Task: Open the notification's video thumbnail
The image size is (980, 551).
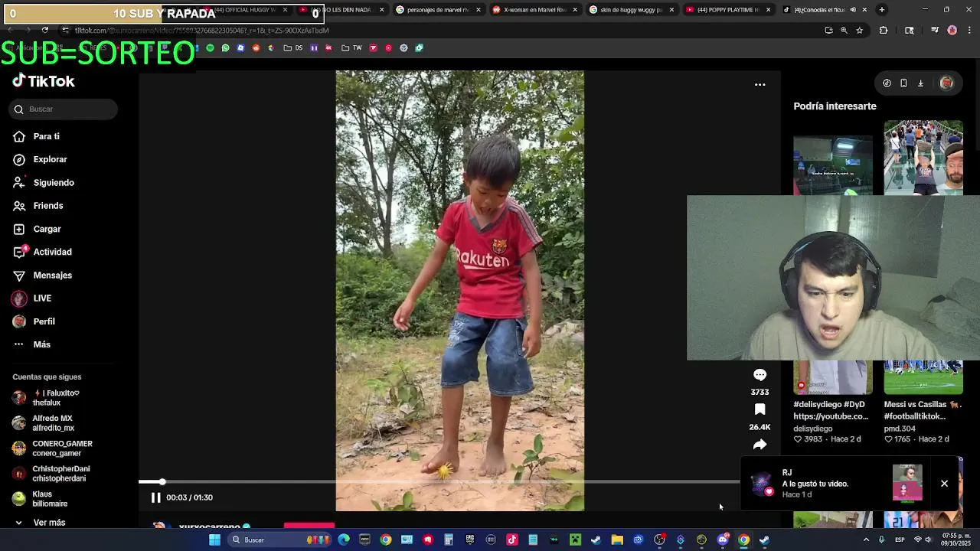Action: pyautogui.click(x=907, y=483)
